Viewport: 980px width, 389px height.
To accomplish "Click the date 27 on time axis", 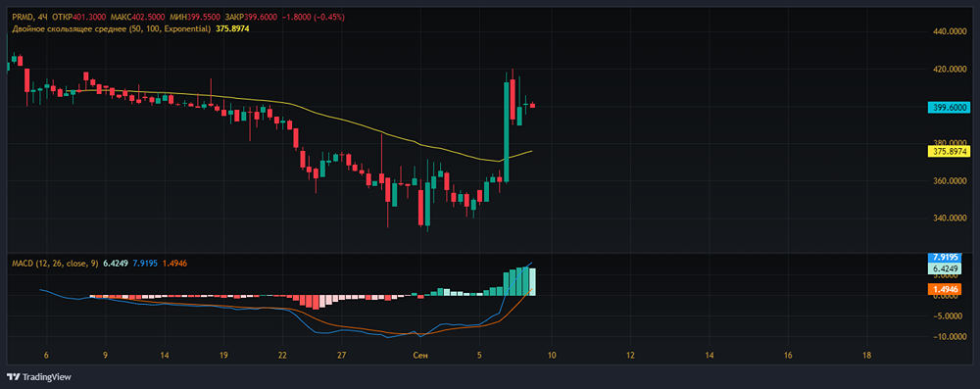I will pyautogui.click(x=342, y=355).
